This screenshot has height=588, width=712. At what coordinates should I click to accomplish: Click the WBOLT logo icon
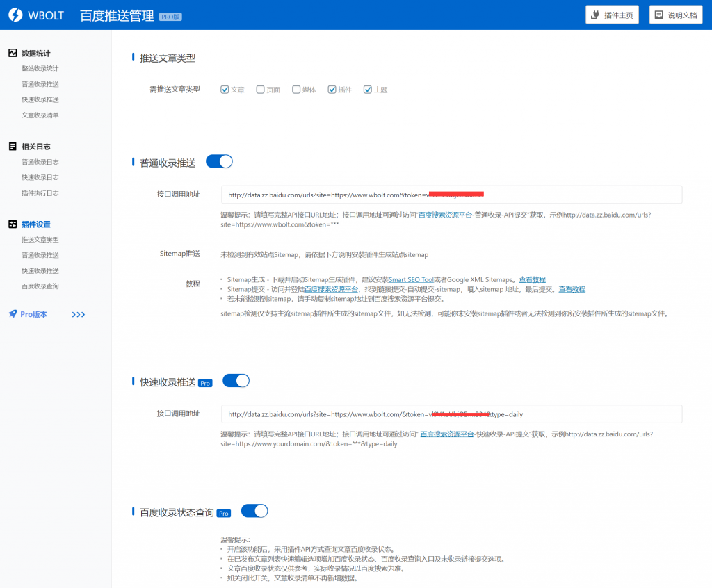coord(15,14)
